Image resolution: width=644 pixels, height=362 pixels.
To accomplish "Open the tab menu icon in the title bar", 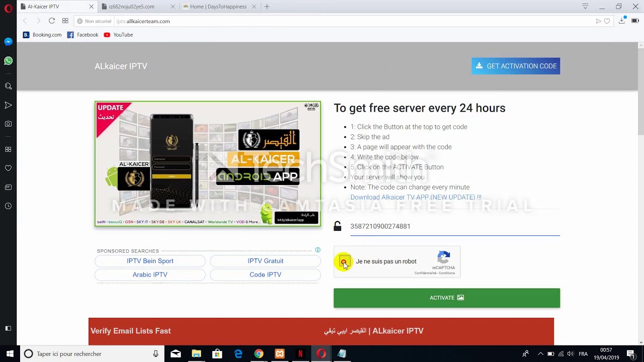I will (x=585, y=7).
